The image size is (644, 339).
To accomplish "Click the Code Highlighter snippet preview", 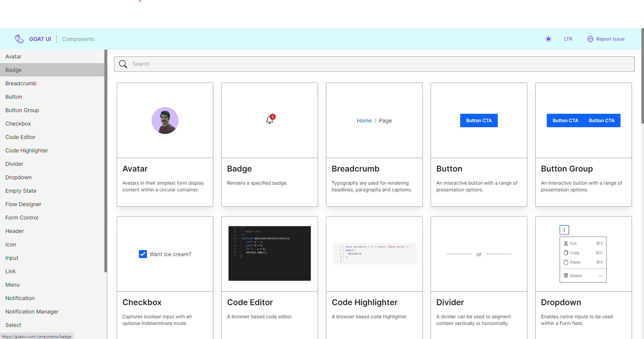I will 375,254.
